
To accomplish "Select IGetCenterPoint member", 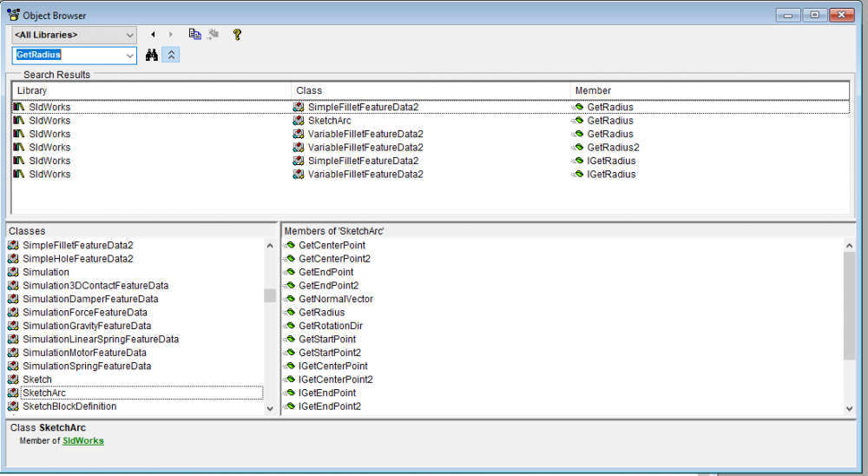I will click(333, 366).
